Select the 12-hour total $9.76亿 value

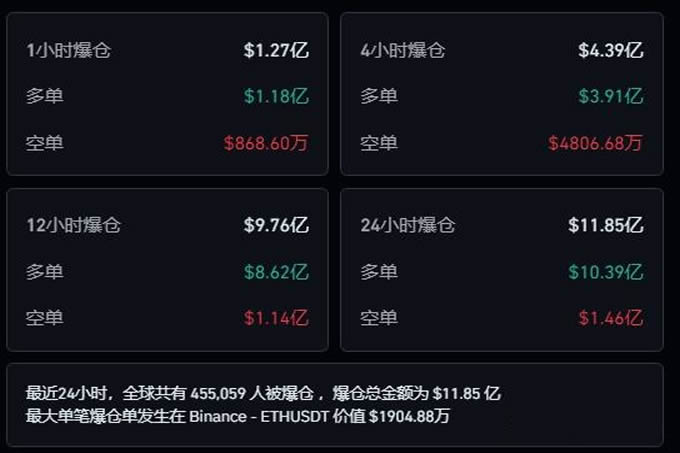(276, 225)
